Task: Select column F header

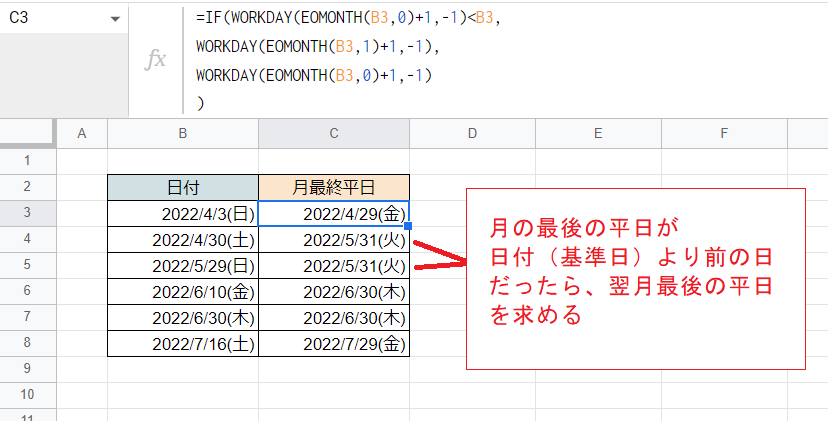Action: click(724, 134)
